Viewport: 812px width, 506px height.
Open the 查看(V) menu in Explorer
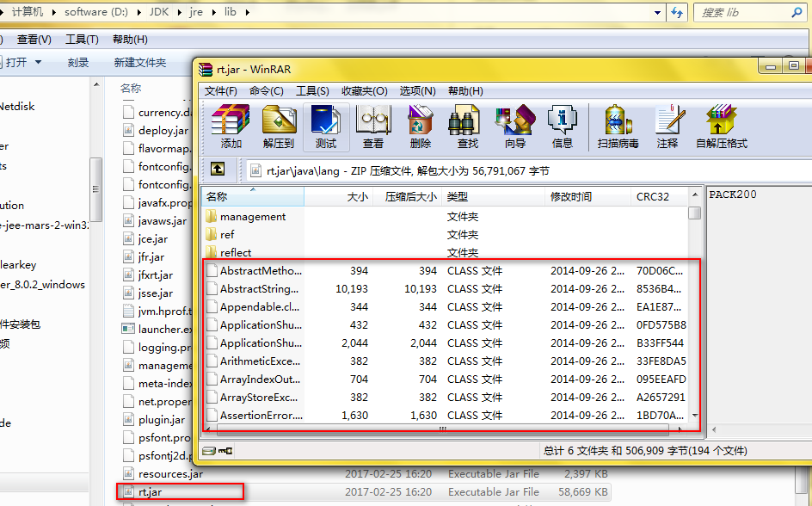click(x=34, y=40)
